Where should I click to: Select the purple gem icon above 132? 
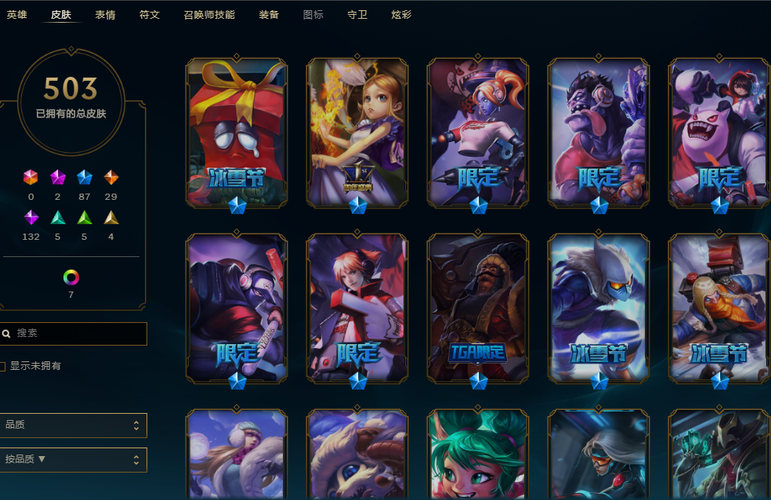[x=31, y=217]
